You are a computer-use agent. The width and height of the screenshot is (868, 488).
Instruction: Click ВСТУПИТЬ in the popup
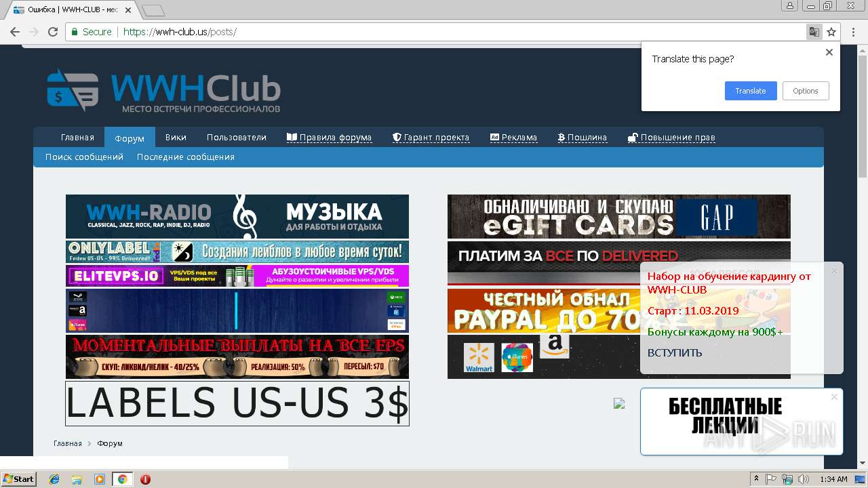pyautogui.click(x=675, y=352)
